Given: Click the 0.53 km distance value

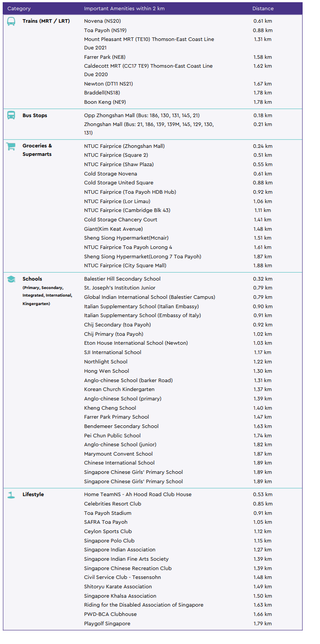Looking at the screenshot, I should 263,494.
